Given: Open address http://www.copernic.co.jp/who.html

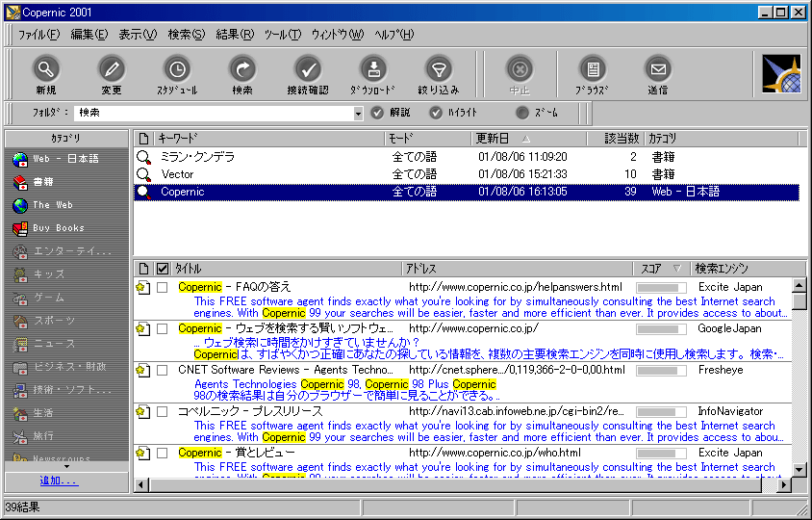Looking at the screenshot, I should pos(495,453).
